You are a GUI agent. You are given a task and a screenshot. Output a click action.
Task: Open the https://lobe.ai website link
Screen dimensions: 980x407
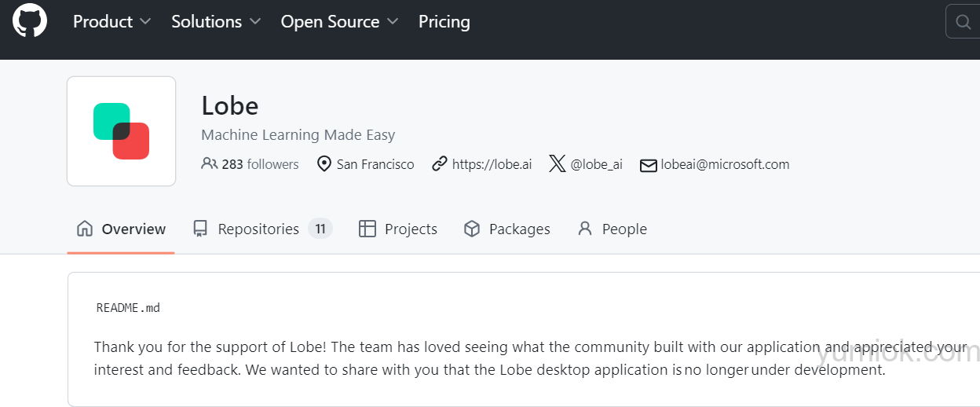pos(492,164)
